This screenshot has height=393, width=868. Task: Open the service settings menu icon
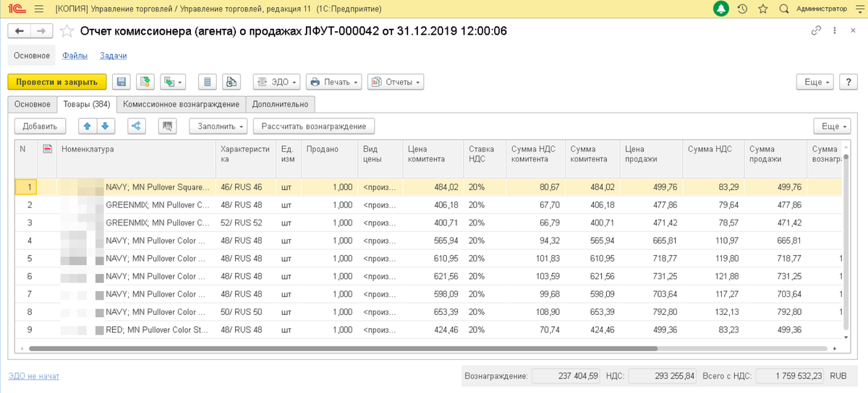pos(859,9)
